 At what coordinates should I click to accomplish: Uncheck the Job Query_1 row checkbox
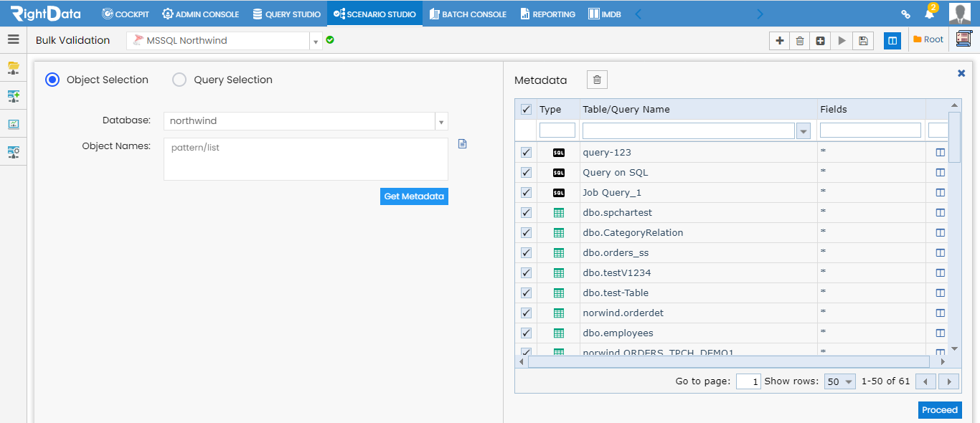pyautogui.click(x=526, y=193)
